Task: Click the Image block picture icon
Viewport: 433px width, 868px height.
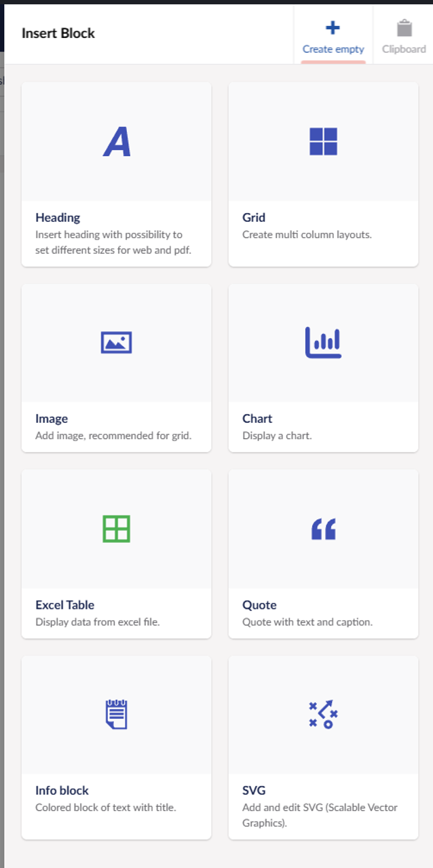Action: 116,343
